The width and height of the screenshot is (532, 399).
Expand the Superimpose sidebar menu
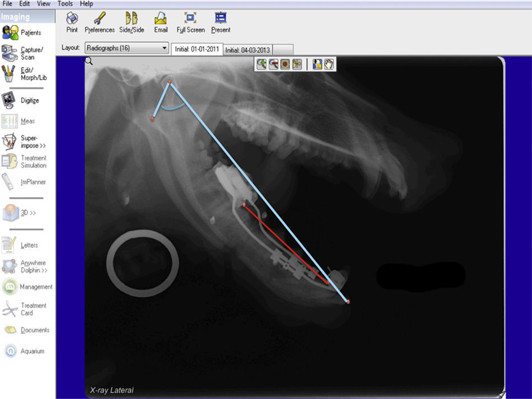tap(22, 142)
